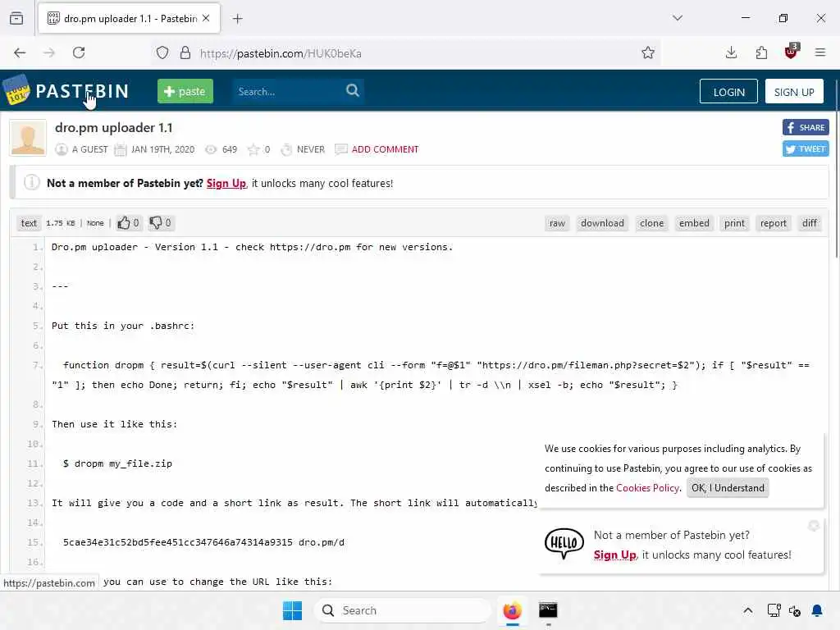Screen dimensions: 840x630
Task: Click the NEVER expiration text
Action: coord(311,149)
